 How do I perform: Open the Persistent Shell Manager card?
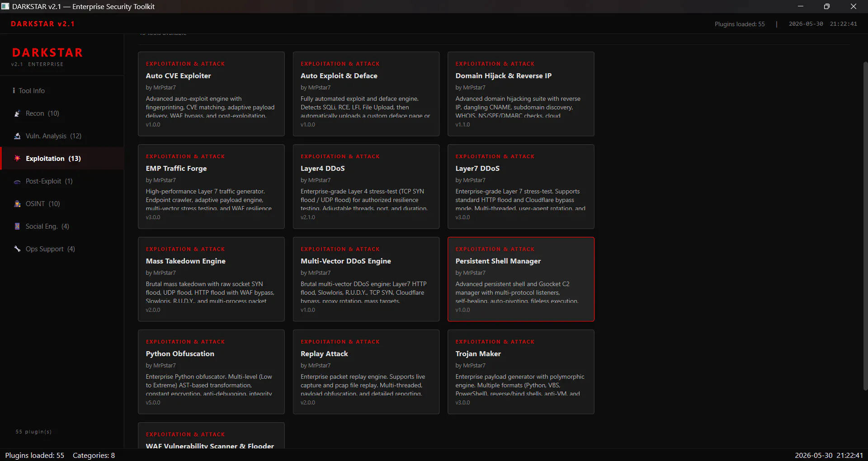[521, 279]
